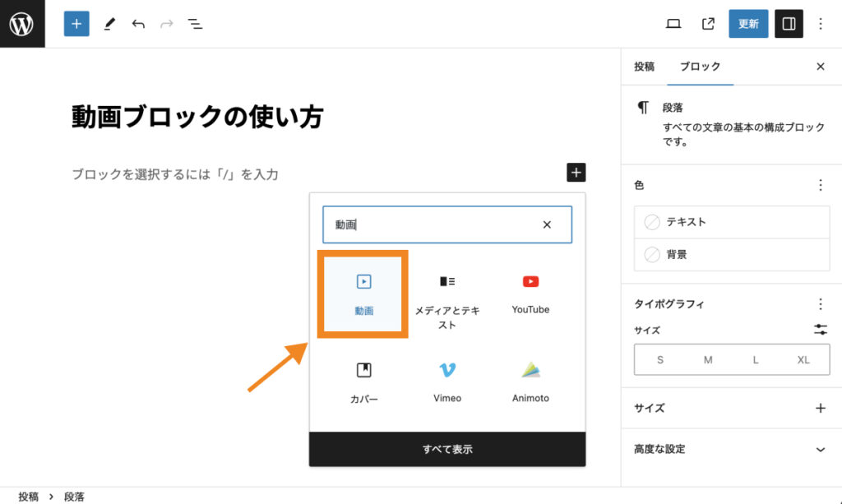The width and height of the screenshot is (842, 504).
Task: Open the document overview list view
Action: (x=195, y=24)
